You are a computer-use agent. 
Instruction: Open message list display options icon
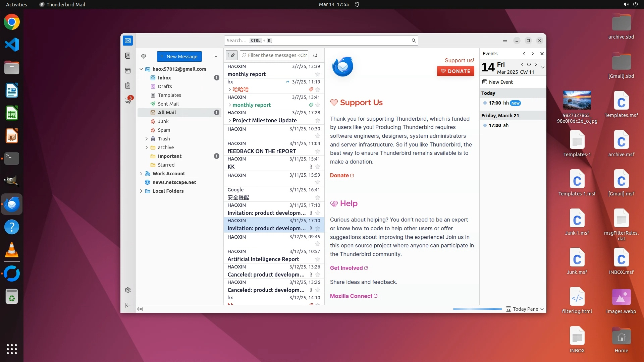coord(315,55)
